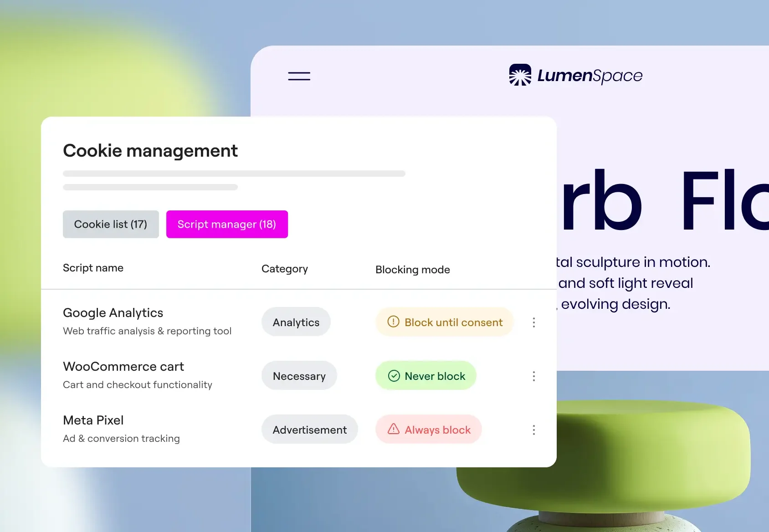This screenshot has width=769, height=532.
Task: Select the WooCommerce cart script name
Action: point(123,367)
